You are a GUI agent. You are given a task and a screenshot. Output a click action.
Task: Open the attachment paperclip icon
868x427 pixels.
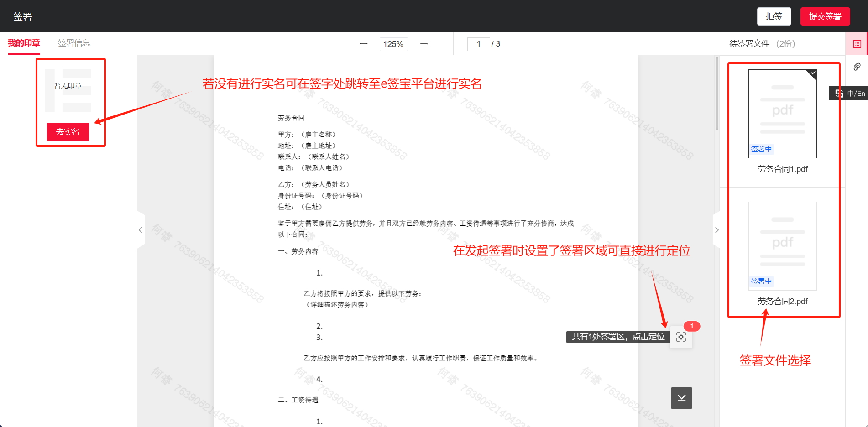point(857,67)
